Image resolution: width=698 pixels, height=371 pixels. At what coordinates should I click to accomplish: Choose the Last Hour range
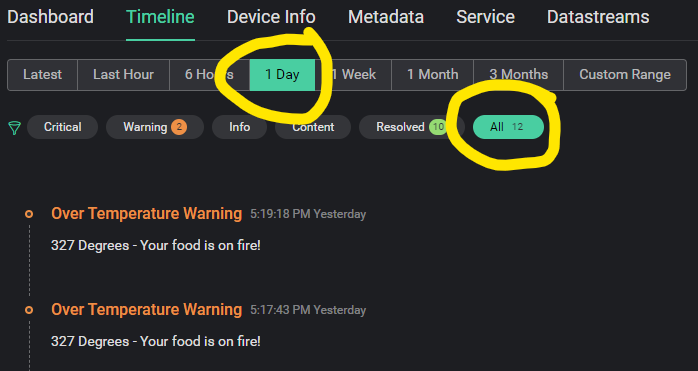pos(123,74)
